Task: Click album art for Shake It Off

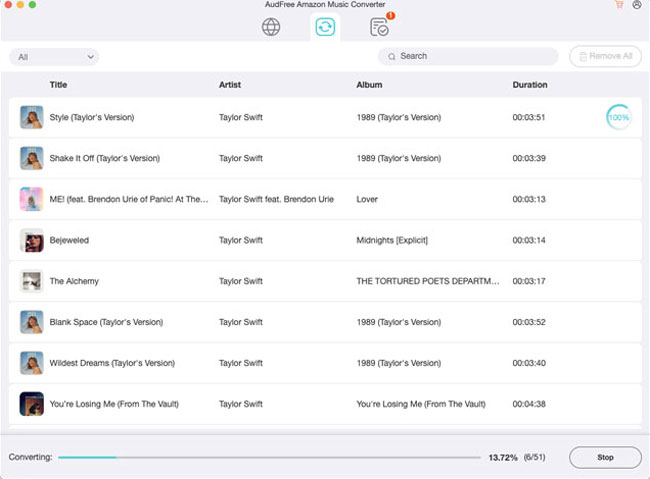Action: pos(32,158)
